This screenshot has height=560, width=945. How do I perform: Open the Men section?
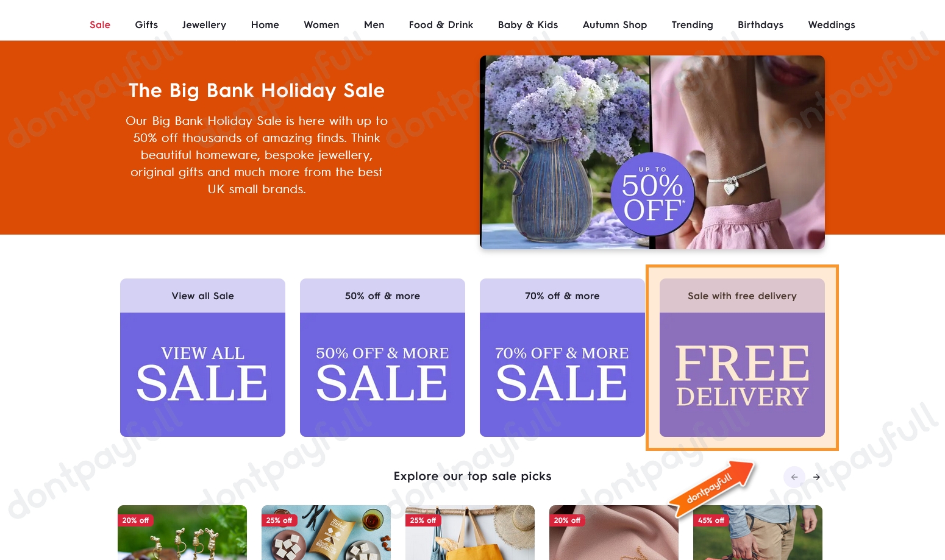374,24
